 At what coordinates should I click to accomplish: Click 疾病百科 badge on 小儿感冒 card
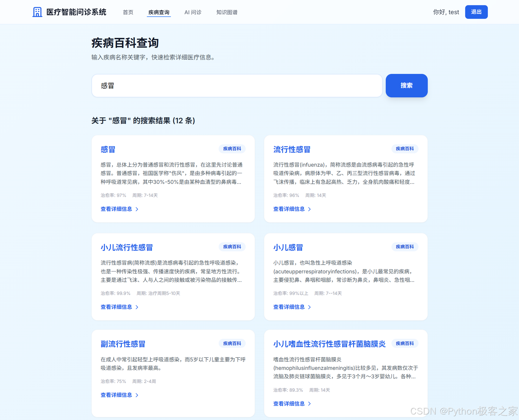click(404, 247)
